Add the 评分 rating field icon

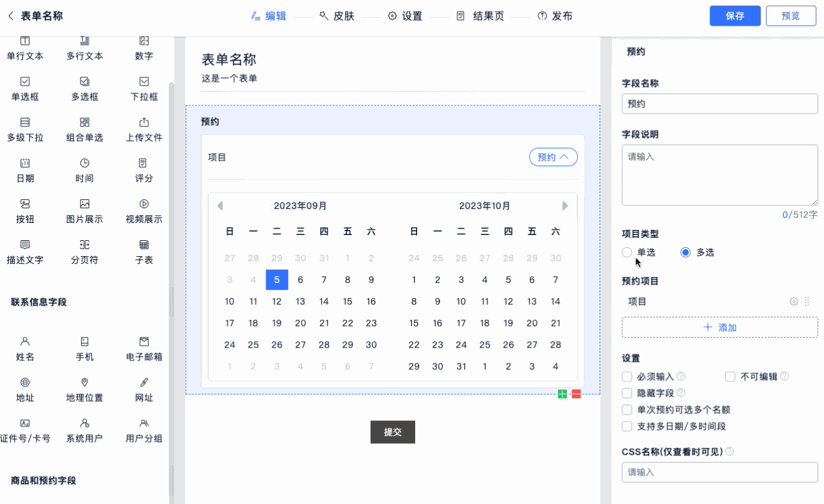click(144, 164)
